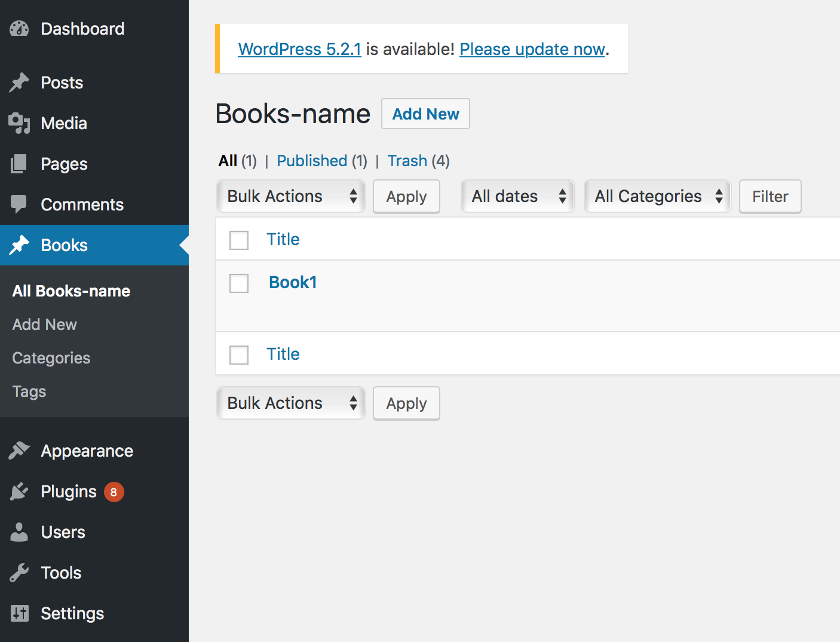Click the Dashboard gauge icon
The width and height of the screenshot is (840, 642).
click(x=19, y=29)
